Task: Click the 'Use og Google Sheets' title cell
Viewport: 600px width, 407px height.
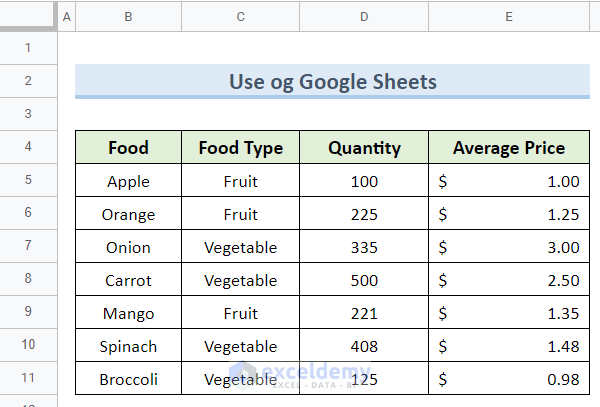Action: click(332, 82)
